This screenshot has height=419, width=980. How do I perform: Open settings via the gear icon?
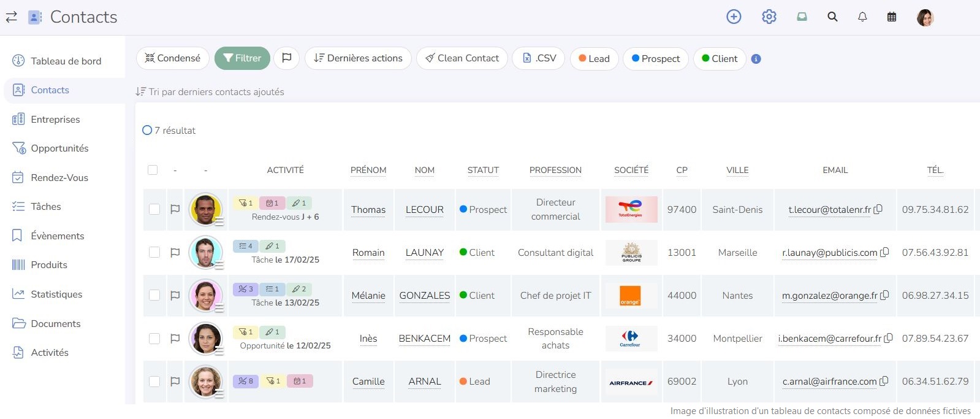pos(769,17)
